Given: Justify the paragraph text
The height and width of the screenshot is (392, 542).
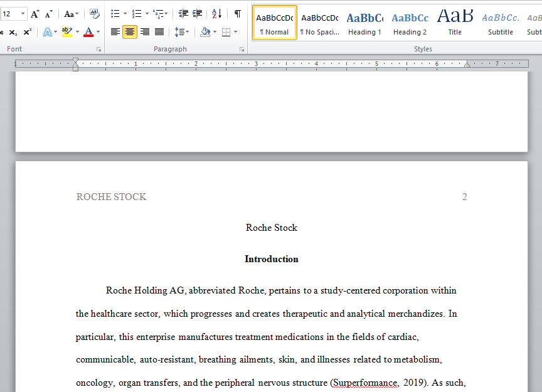Looking at the screenshot, I should [159, 32].
